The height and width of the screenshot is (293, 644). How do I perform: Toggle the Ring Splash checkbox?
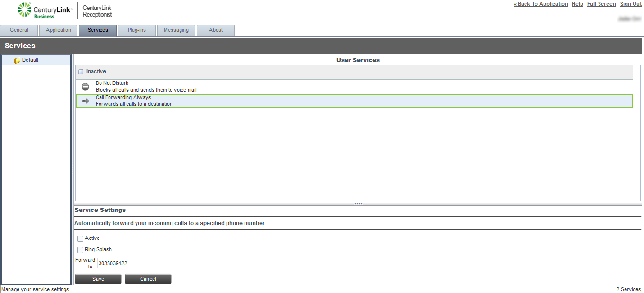[80, 250]
